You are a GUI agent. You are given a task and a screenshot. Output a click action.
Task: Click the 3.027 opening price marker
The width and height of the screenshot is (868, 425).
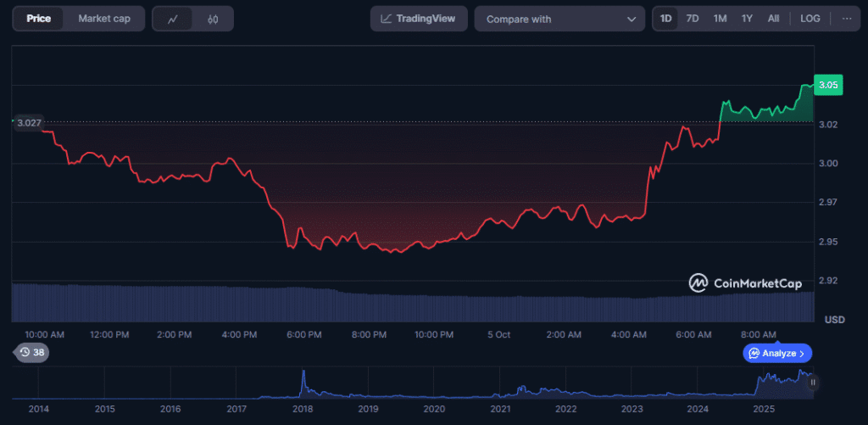click(29, 123)
